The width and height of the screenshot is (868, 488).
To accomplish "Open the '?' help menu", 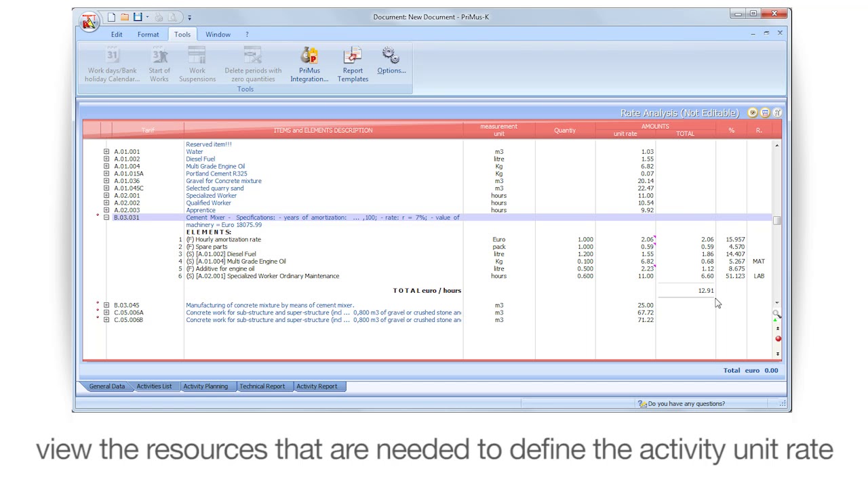I will 247,35.
